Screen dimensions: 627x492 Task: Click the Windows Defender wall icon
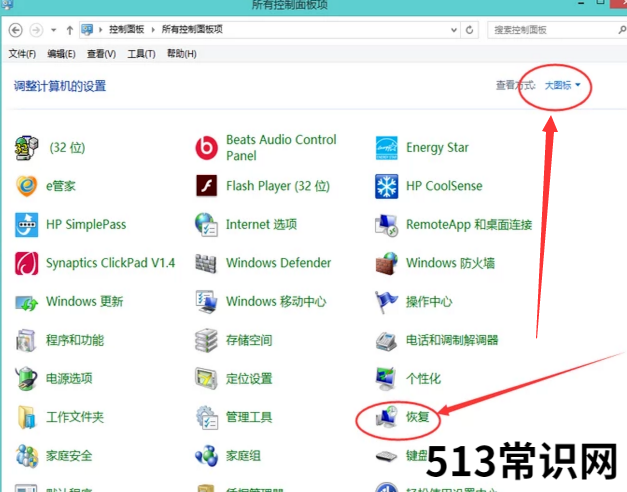206,263
